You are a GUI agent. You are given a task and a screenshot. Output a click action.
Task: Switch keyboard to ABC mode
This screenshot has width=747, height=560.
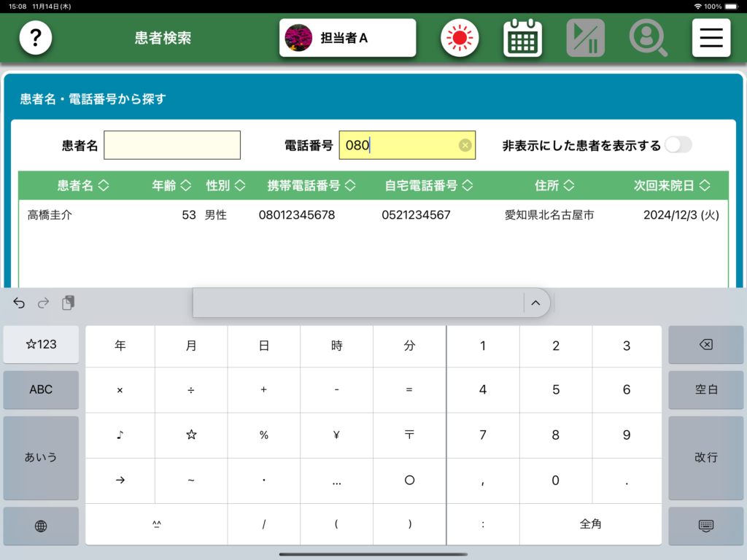pyautogui.click(x=41, y=389)
